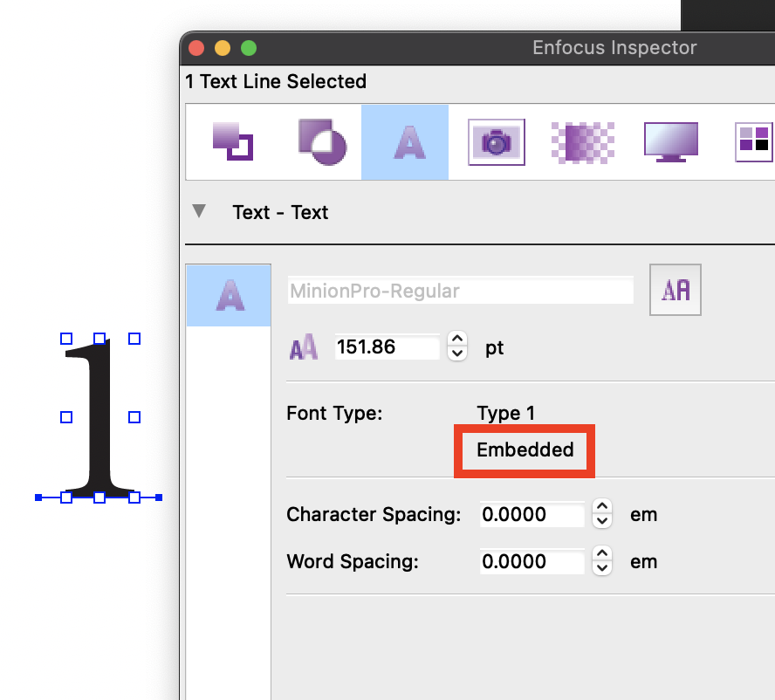Viewport: 775px width, 700px height.
Task: Click the small AA font size icon
Action: coord(303,347)
